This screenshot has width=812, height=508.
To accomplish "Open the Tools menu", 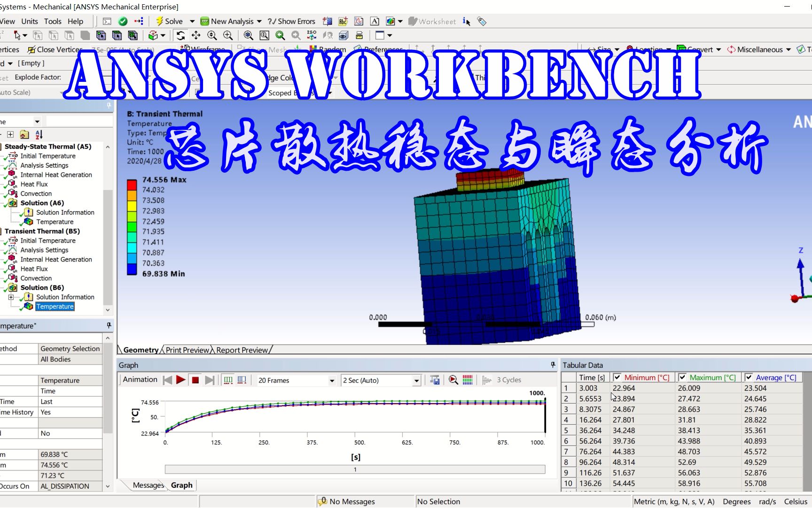I will tap(53, 21).
